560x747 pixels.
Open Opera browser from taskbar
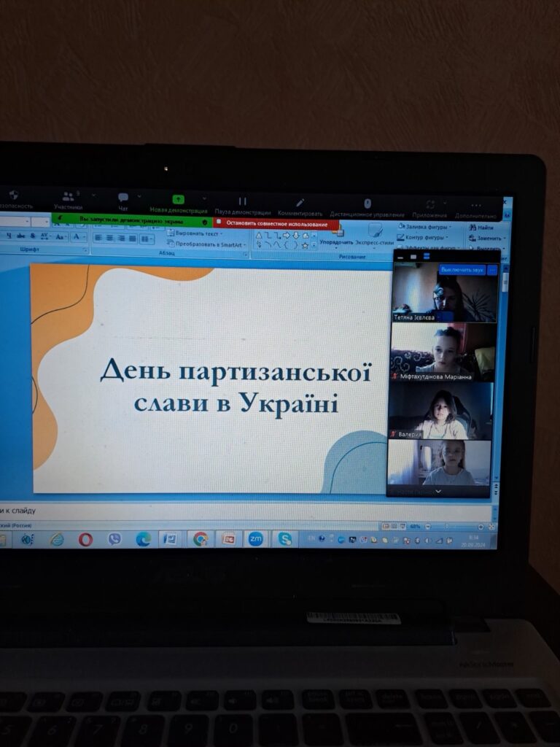pyautogui.click(x=86, y=539)
